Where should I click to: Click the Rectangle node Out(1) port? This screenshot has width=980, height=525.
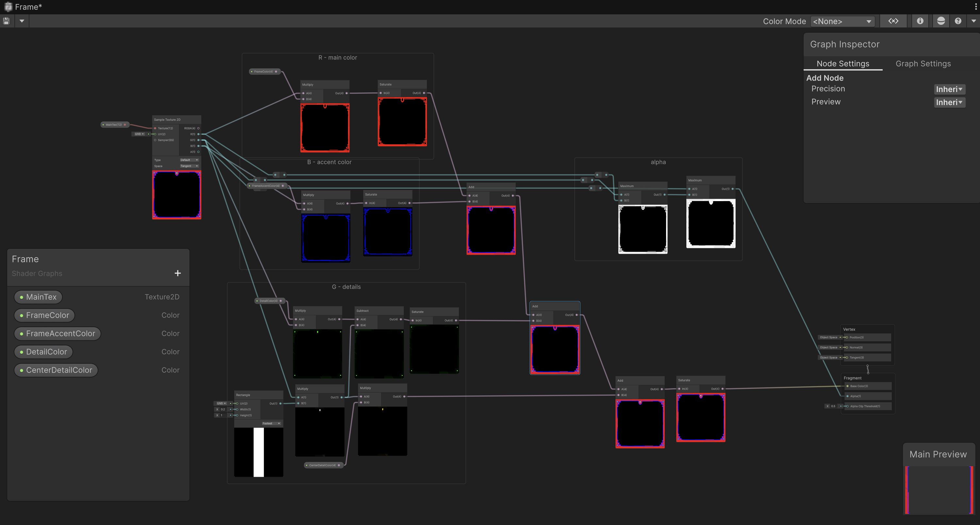coord(280,403)
